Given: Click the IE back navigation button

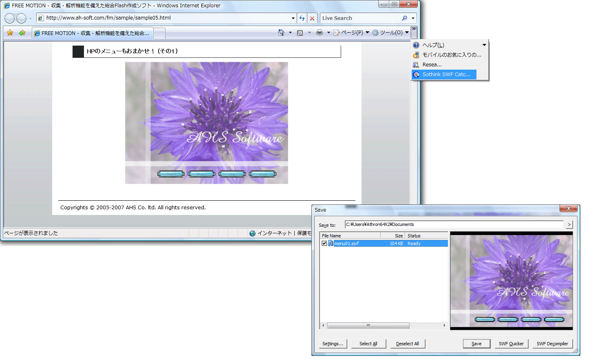Looking at the screenshot, I should point(9,18).
